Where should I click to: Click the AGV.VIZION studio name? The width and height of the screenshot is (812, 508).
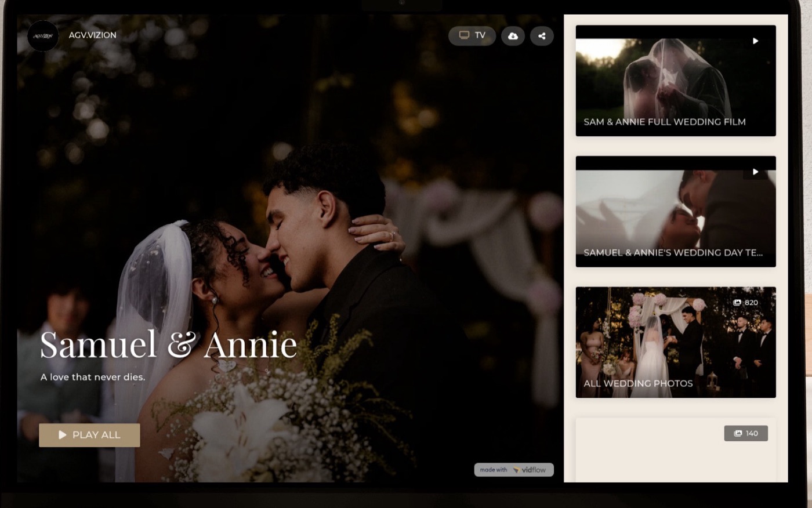(x=93, y=35)
